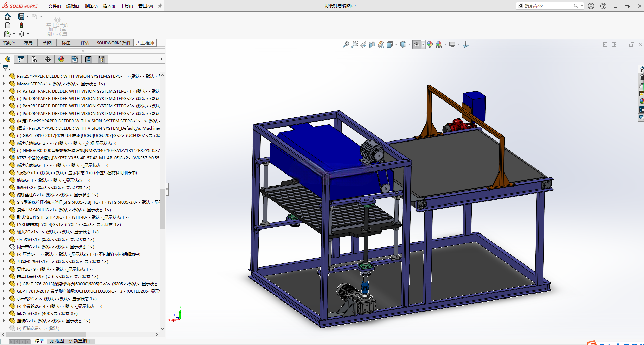Click the stoplight Rebuild icon
Screen dimensions: 644x345
pos(21,25)
